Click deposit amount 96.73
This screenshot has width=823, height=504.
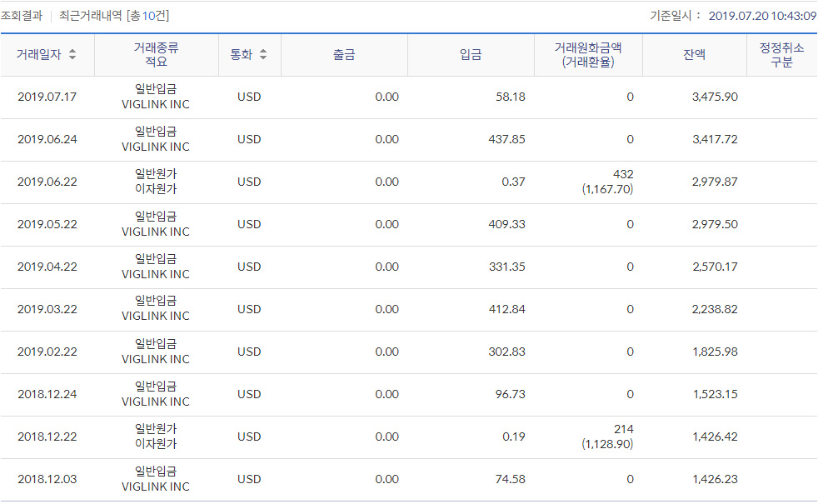pos(510,394)
